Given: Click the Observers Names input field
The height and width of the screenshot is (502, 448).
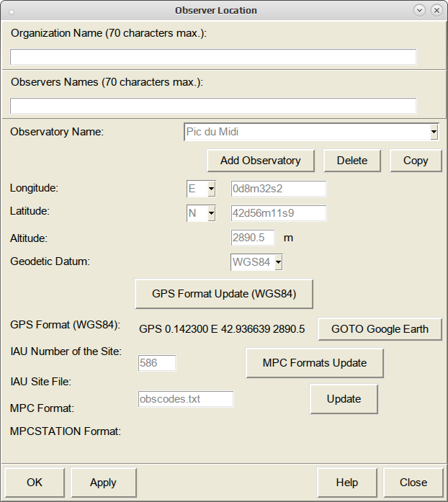Looking at the screenshot, I should pos(213,106).
